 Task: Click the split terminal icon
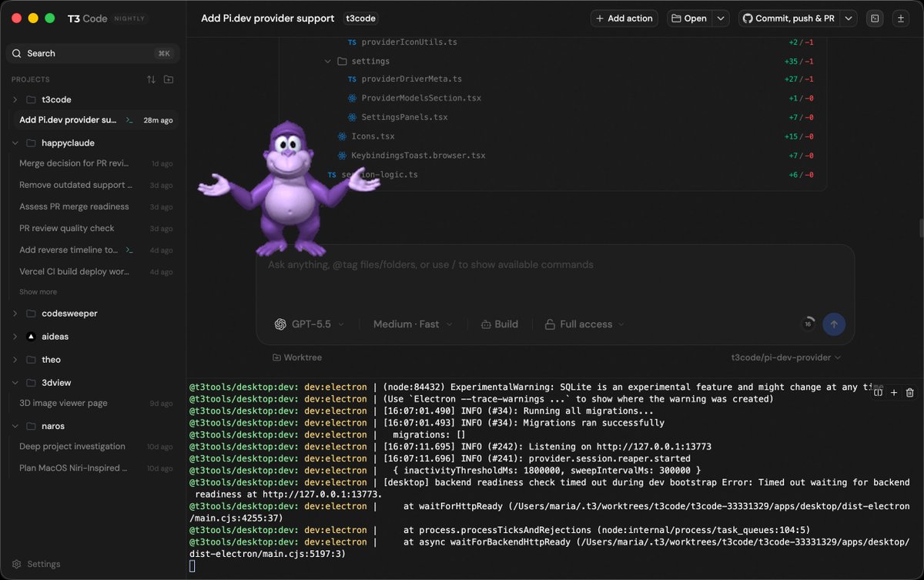878,392
